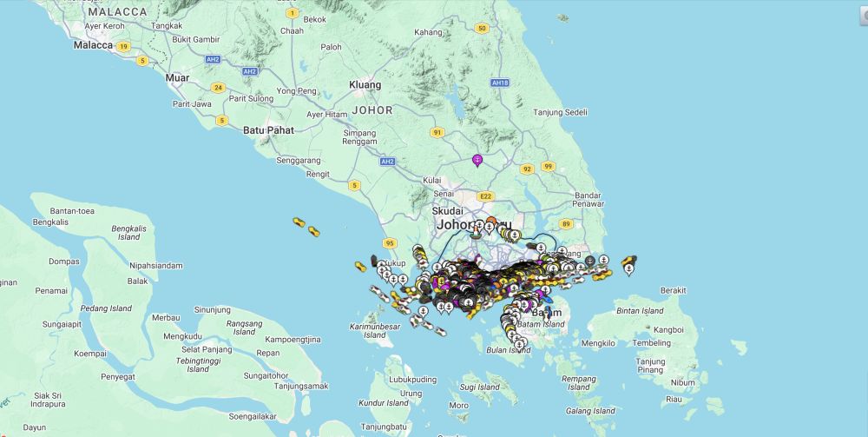Select the AH18 highway shield
Screen dimensions: 868x437
pyautogui.click(x=498, y=83)
